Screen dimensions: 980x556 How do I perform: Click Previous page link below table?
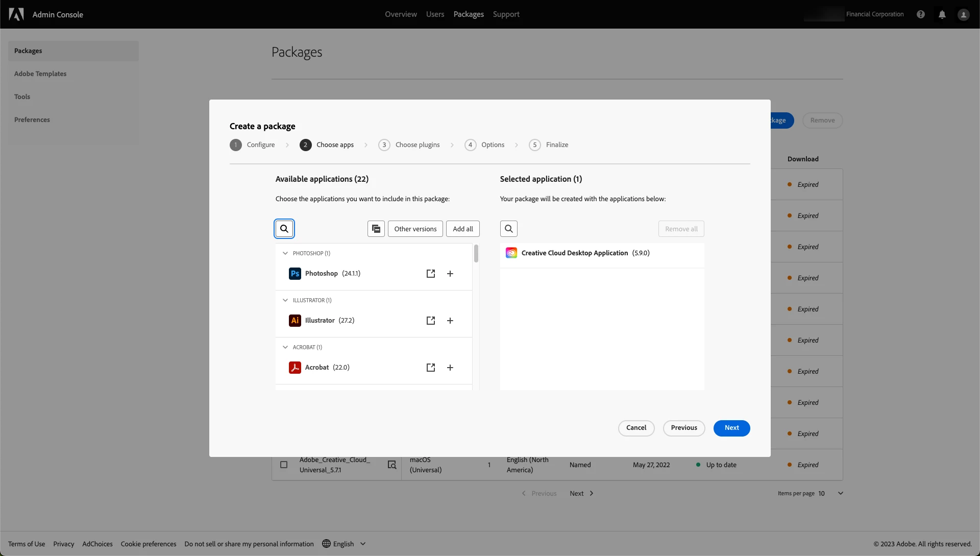pos(539,493)
